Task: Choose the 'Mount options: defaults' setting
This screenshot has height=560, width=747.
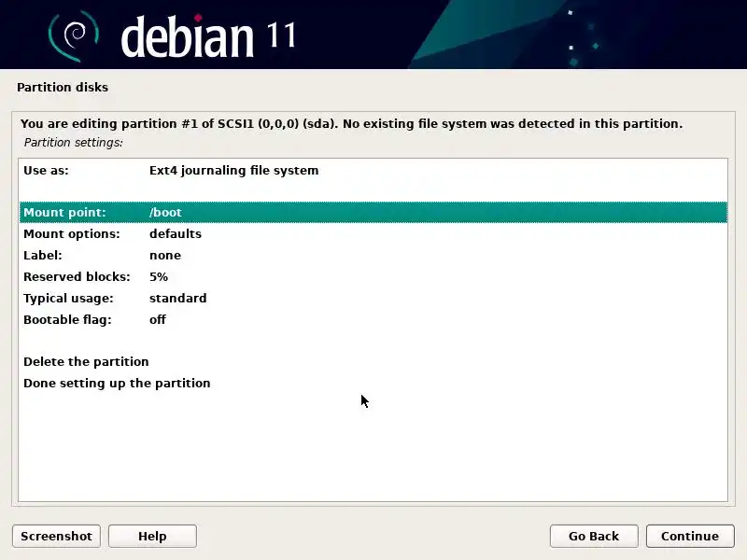Action: click(373, 234)
